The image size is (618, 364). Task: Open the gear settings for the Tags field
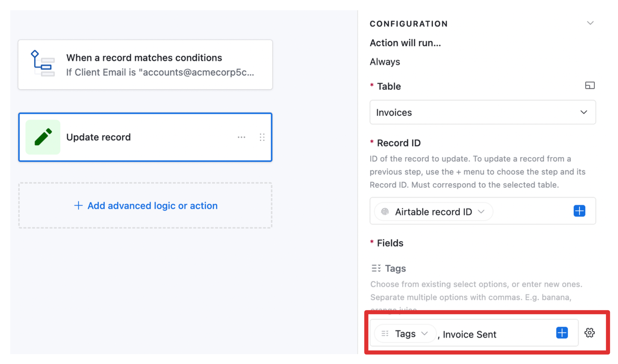point(589,333)
